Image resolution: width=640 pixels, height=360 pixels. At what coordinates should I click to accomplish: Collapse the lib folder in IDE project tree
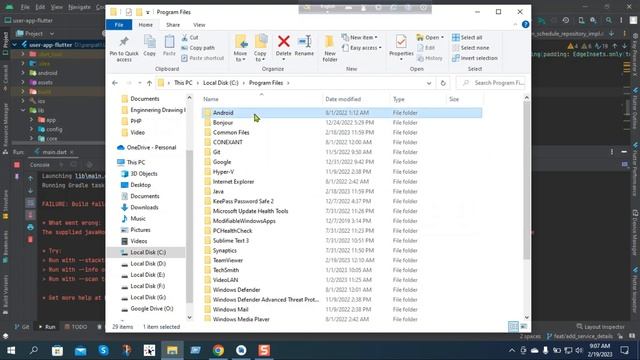(23, 111)
